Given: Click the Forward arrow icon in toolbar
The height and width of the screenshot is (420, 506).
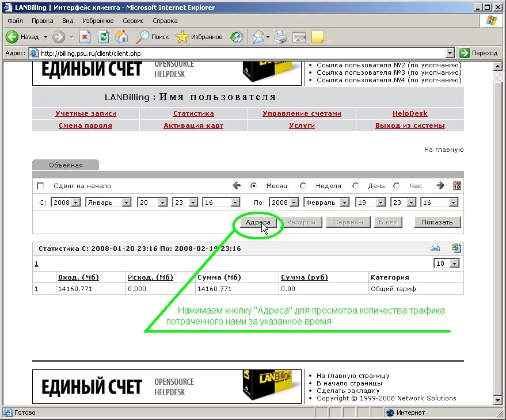Looking at the screenshot, I should pos(58,37).
